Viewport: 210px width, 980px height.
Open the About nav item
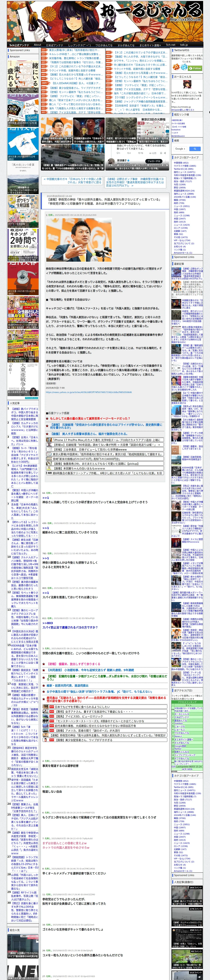point(37,45)
